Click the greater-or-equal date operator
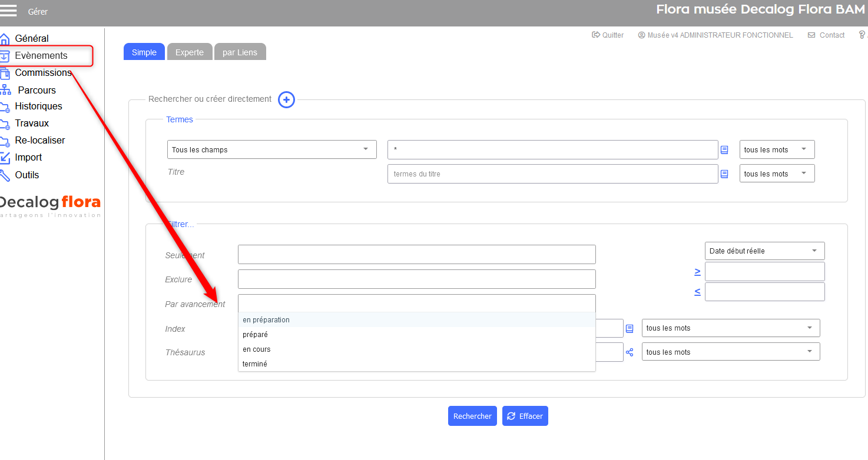 [697, 272]
